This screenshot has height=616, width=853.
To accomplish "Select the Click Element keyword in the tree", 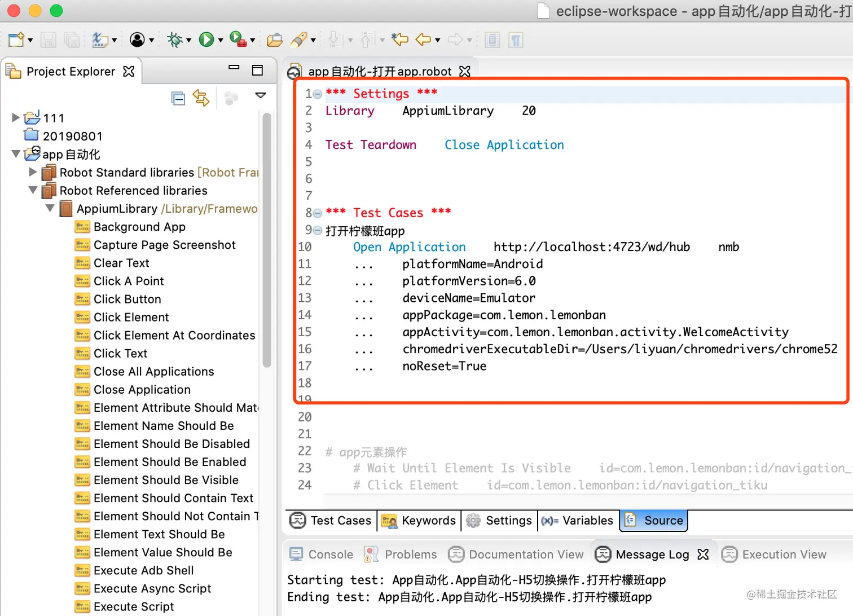I will tap(130, 317).
